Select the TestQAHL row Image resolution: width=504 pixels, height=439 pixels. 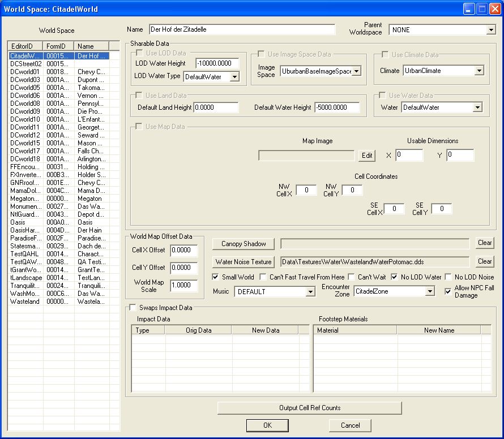tap(59, 254)
